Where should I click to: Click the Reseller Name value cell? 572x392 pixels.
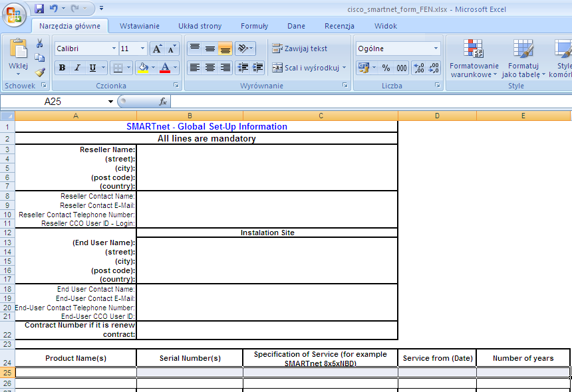267,149
